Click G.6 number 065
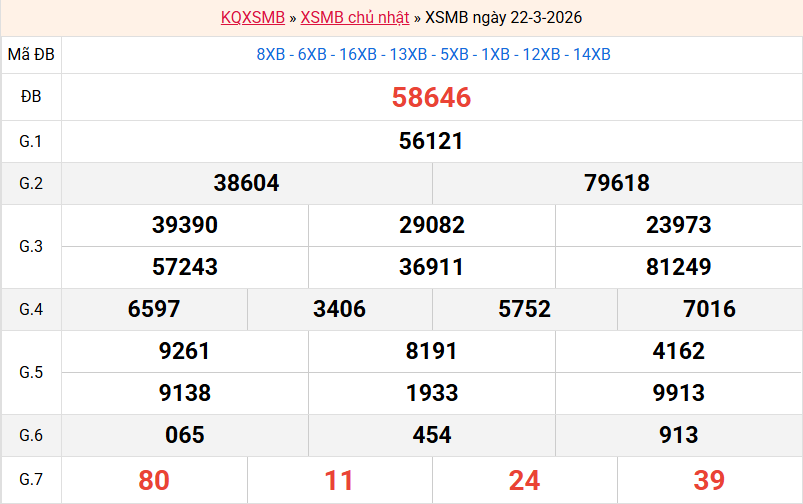Viewport: 803px width, 504px height. coord(185,435)
